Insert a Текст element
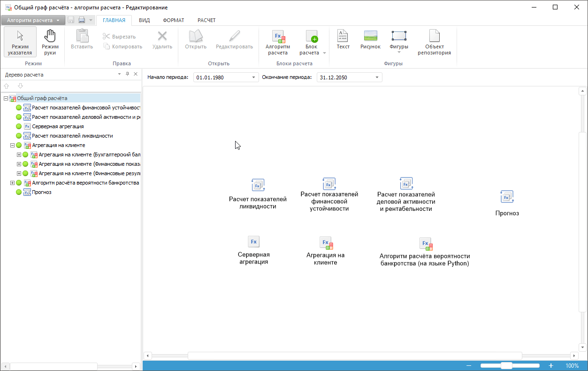 pos(343,39)
